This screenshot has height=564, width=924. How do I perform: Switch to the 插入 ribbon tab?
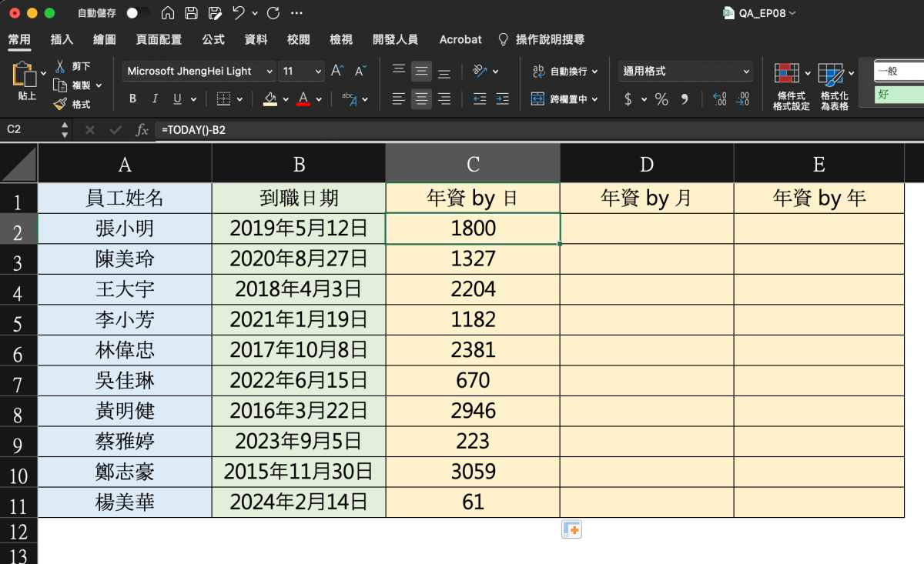[x=62, y=39]
